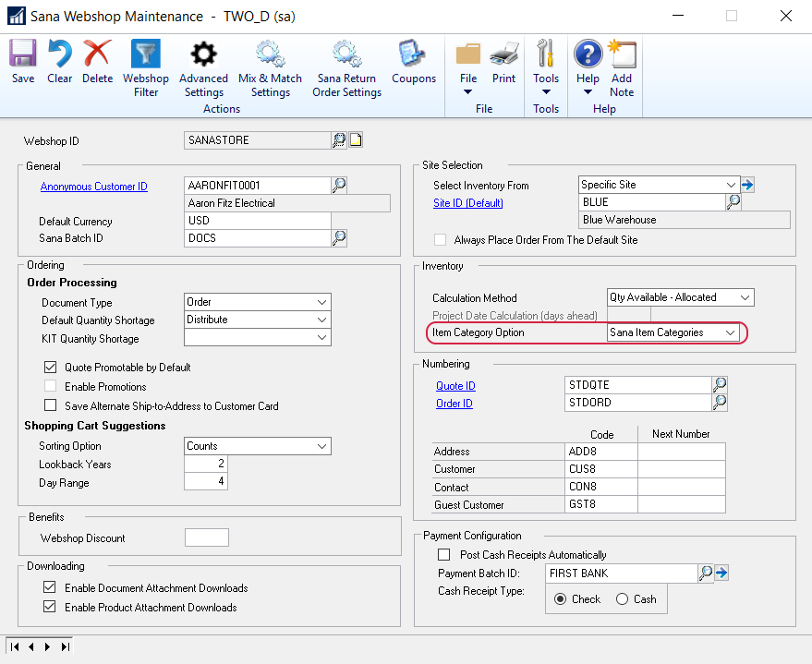Open Mix & Match Settings
The image size is (812, 664).
pyautogui.click(x=270, y=54)
